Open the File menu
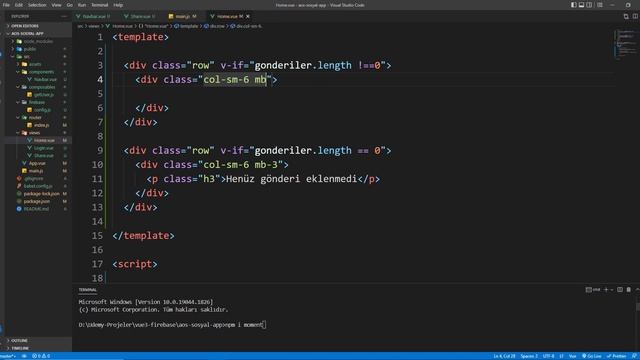 (6, 5)
